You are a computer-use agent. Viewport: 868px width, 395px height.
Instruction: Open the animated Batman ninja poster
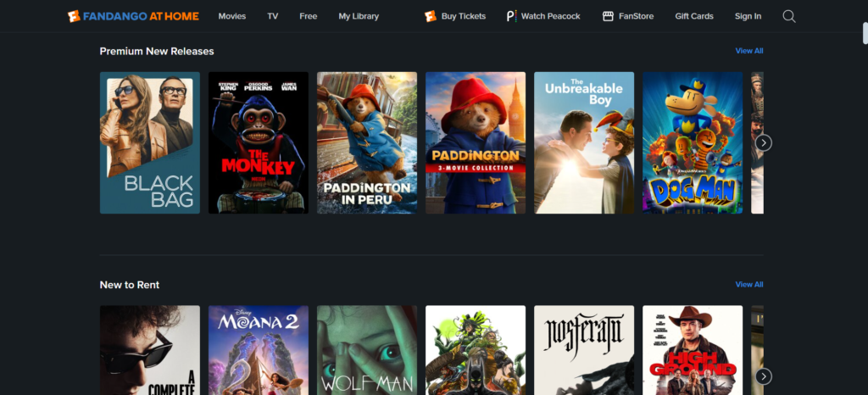click(475, 350)
